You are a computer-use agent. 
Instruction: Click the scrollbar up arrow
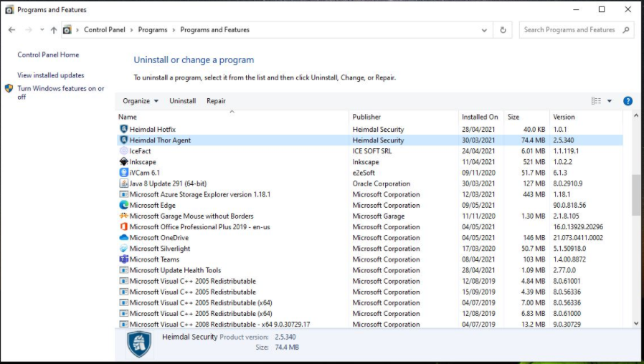click(x=636, y=116)
